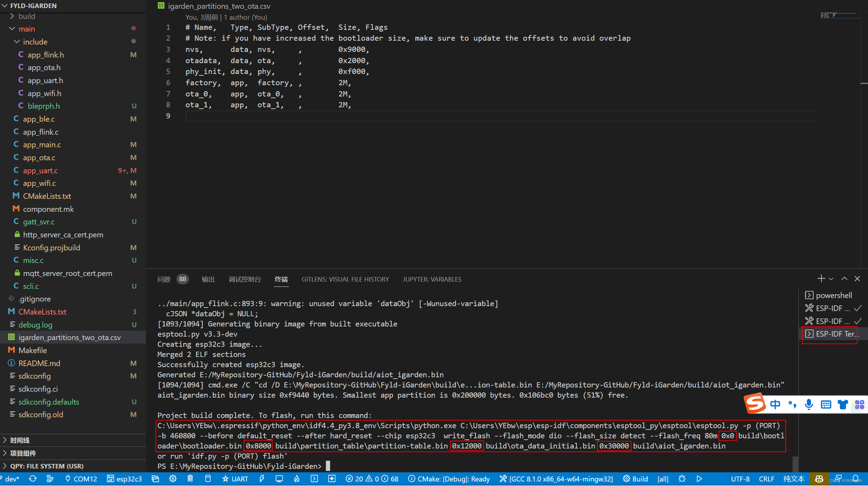
Task: Open the monitor device screen icon
Action: click(x=279, y=479)
